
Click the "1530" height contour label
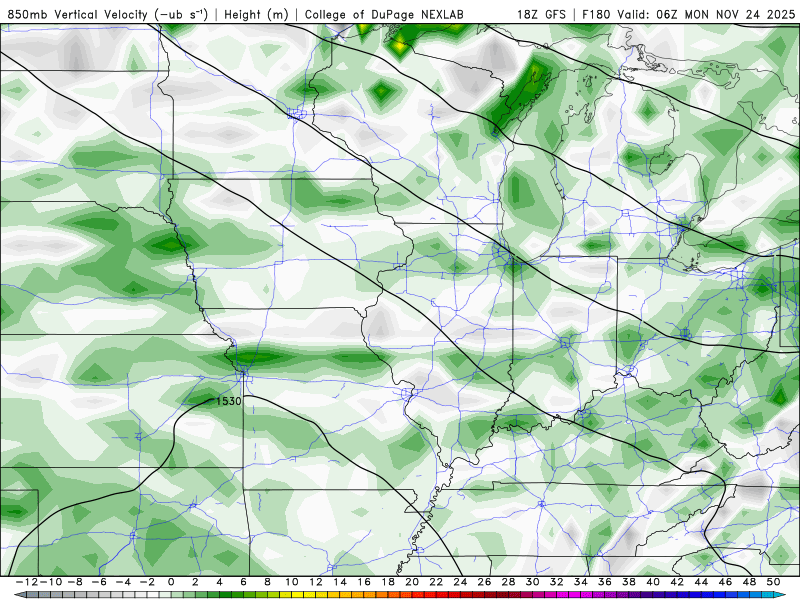tap(229, 402)
